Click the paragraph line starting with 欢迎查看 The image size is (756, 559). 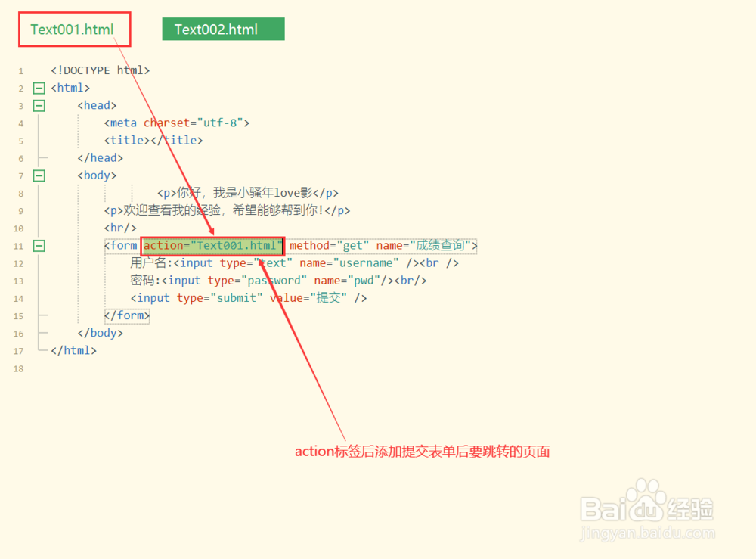pyautogui.click(x=227, y=210)
